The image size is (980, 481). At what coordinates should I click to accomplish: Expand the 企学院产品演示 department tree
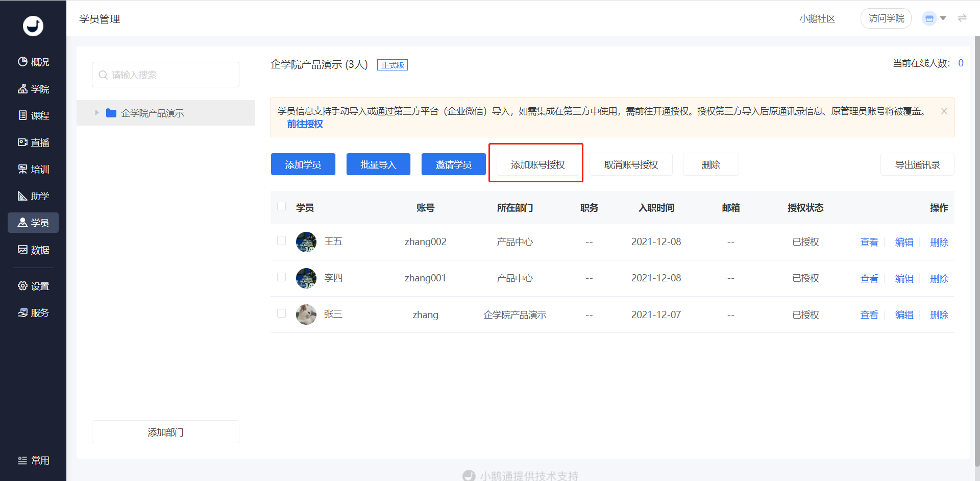tap(96, 113)
